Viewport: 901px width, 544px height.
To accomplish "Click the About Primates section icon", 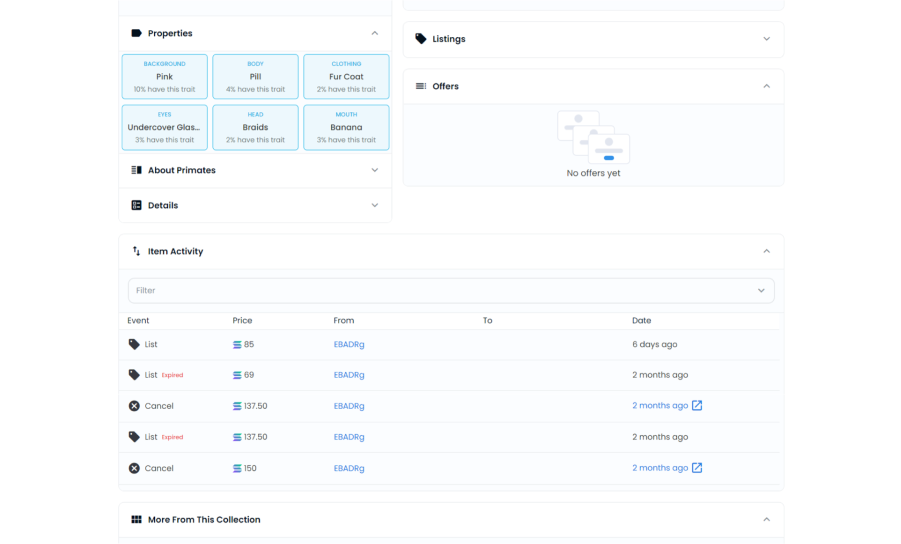I will 136,170.
